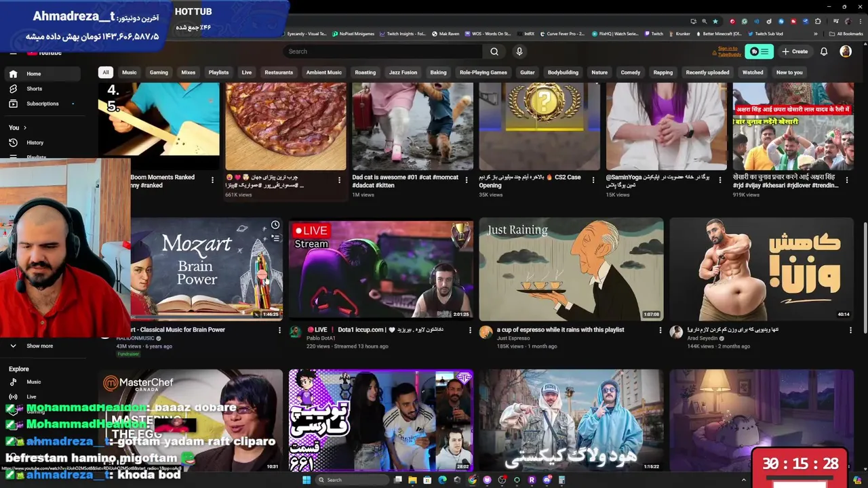Open the Krunker bookmark
Image resolution: width=868 pixels, height=488 pixels.
[x=679, y=34]
